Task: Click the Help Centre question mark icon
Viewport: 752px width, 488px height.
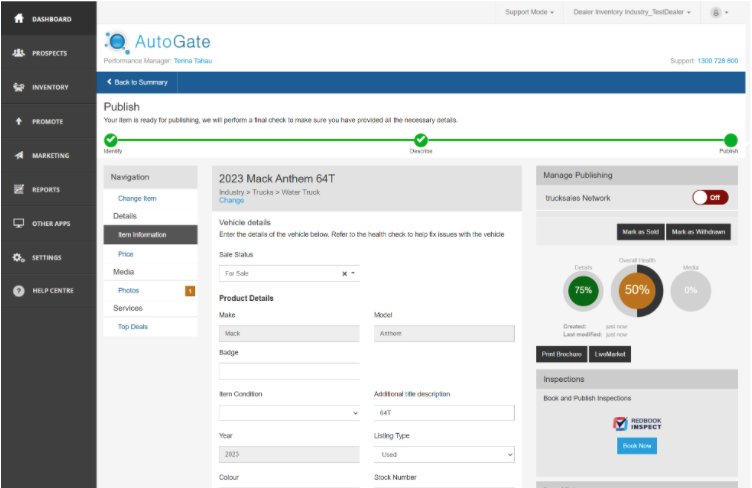Action: pyautogui.click(x=18, y=291)
